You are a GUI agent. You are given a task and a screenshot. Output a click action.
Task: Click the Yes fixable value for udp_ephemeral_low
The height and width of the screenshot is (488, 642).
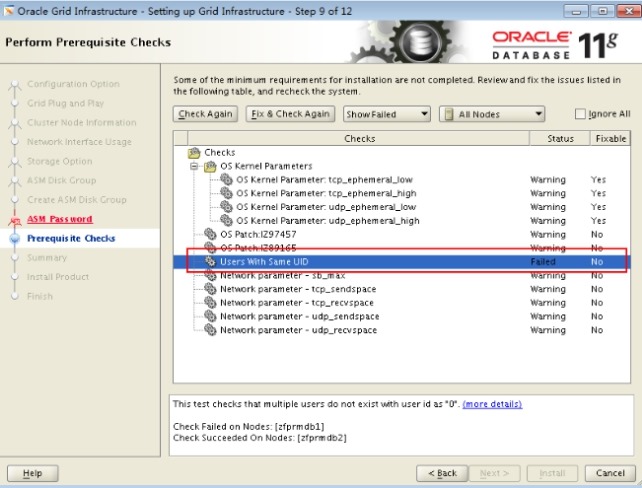(598, 207)
